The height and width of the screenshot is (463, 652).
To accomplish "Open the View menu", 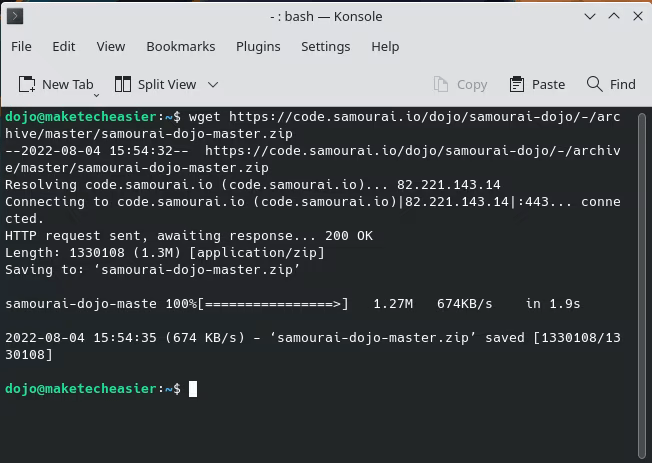I will coord(111,47).
